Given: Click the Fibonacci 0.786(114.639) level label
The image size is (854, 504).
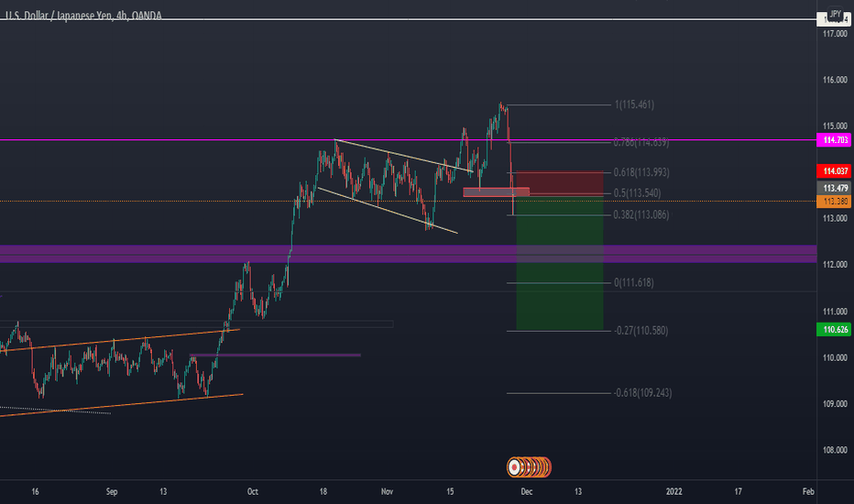Looking at the screenshot, I should 641,142.
